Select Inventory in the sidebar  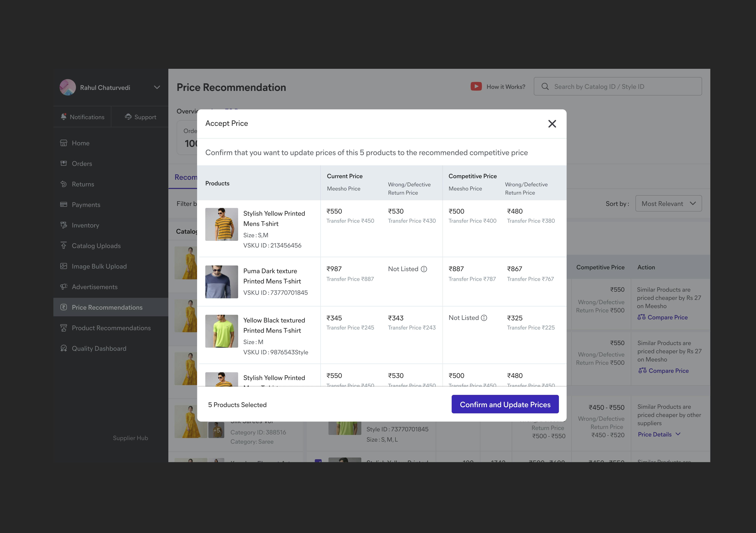click(111, 225)
